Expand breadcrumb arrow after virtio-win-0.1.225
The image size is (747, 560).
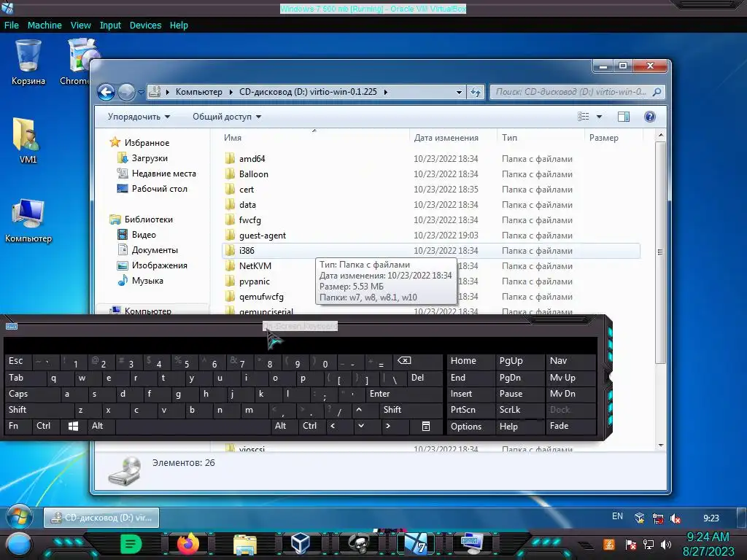coord(385,92)
